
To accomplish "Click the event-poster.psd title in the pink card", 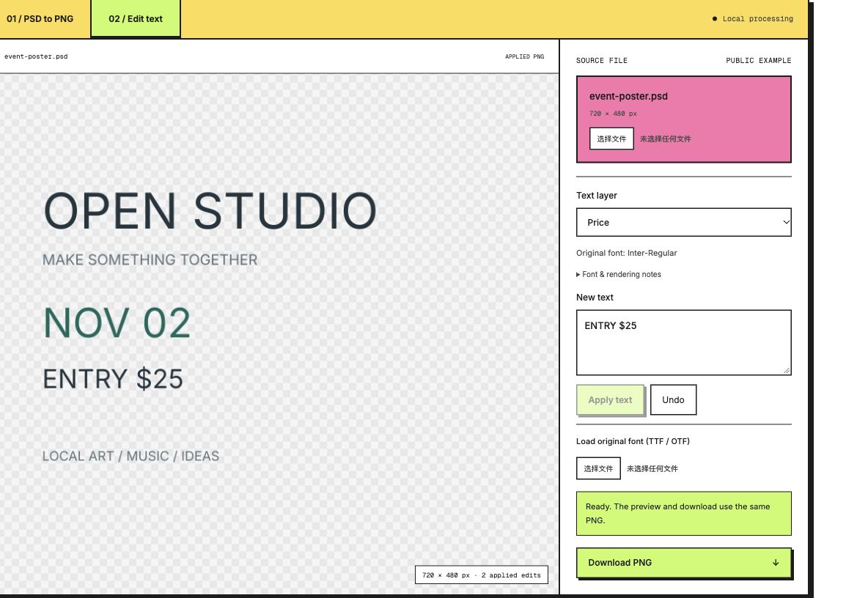I will point(628,96).
